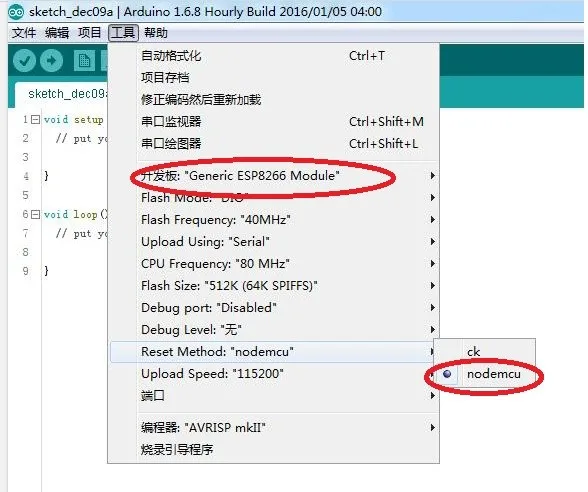This screenshot has height=492, width=588.
Task: Select 自动格式化 auto format entry
Action: (274, 56)
